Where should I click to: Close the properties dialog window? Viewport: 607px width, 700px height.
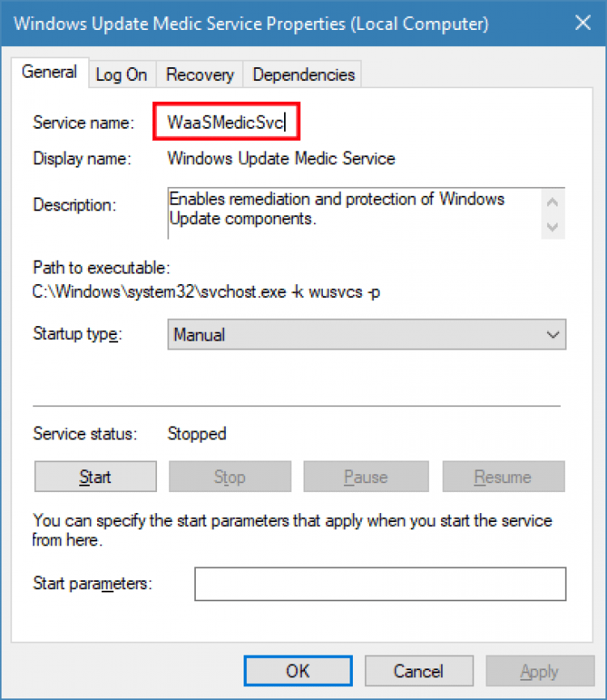coord(582,23)
